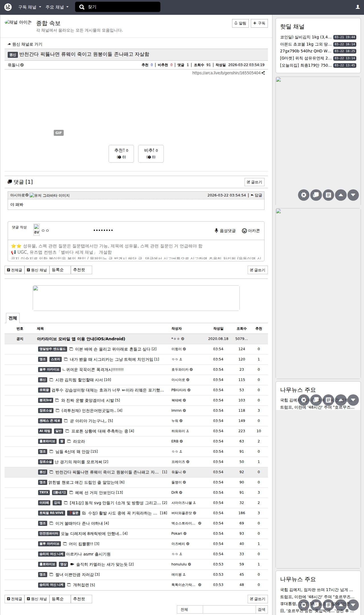Toggle 구독 subscription for 종합 속보
The width and height of the screenshot is (364, 615).
pos(259,23)
